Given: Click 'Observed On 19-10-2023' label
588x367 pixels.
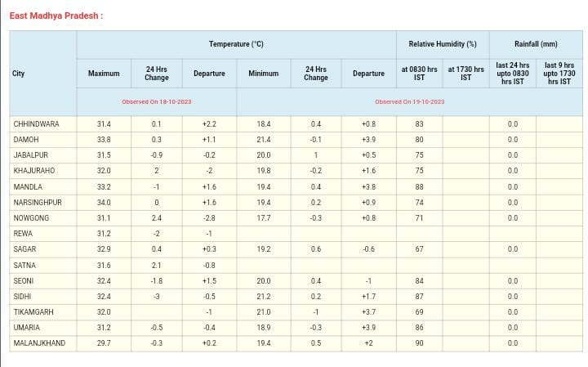Looking at the screenshot, I should point(409,102).
